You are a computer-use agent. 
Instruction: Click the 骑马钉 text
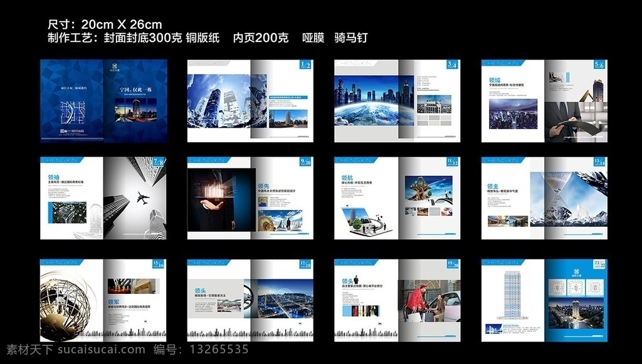351,38
